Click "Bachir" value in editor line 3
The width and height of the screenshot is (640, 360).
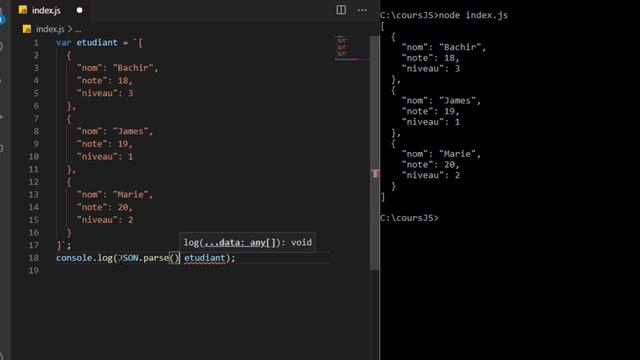[x=133, y=68]
